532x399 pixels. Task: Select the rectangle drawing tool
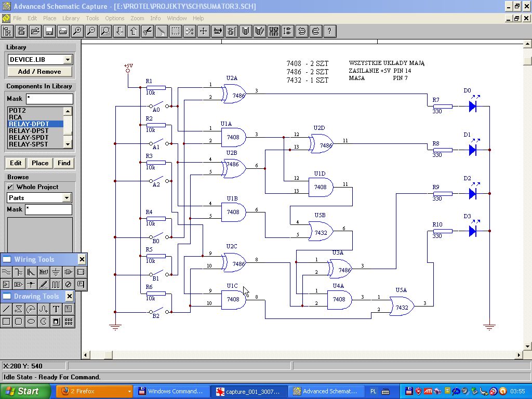coord(6,321)
